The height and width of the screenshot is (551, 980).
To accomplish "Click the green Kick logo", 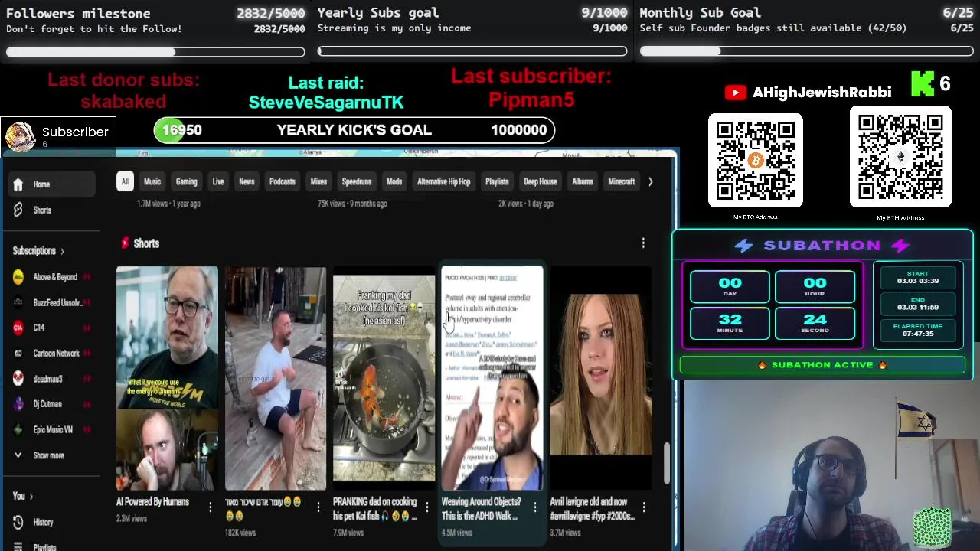I will 923,84.
